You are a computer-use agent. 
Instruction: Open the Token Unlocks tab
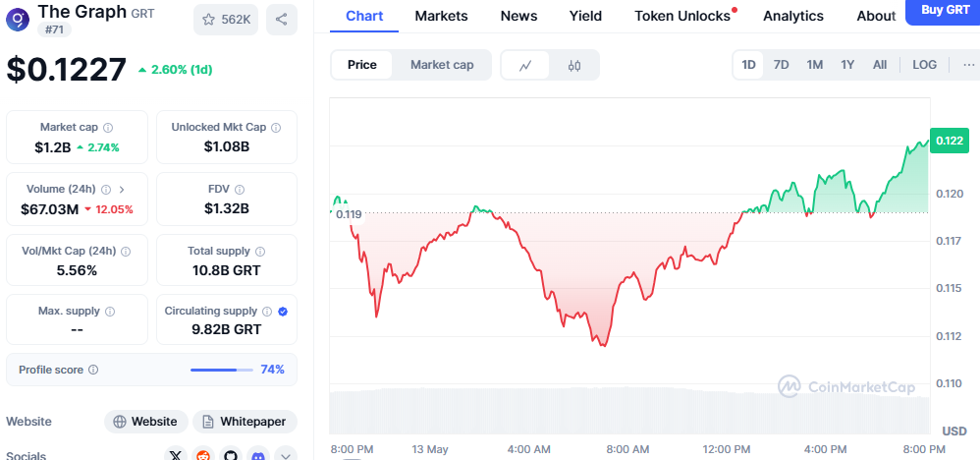tap(682, 16)
